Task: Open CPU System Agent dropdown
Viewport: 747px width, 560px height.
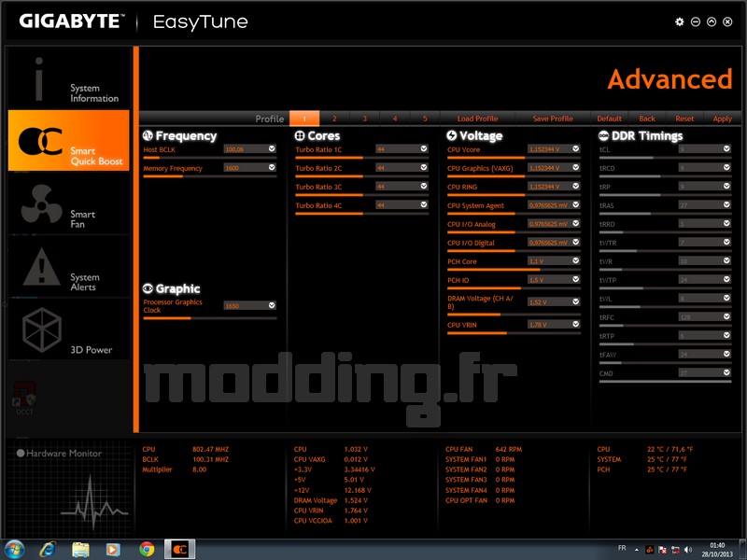Action: (575, 204)
